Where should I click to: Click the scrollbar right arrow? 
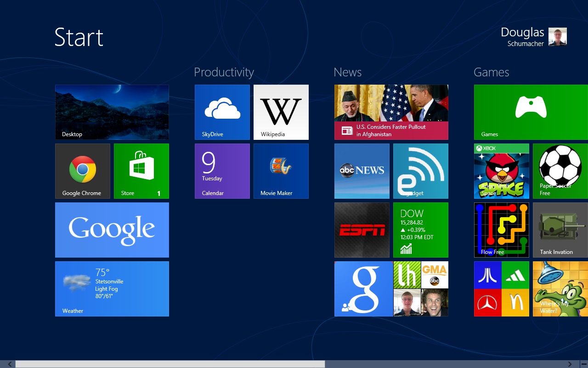[x=570, y=364]
